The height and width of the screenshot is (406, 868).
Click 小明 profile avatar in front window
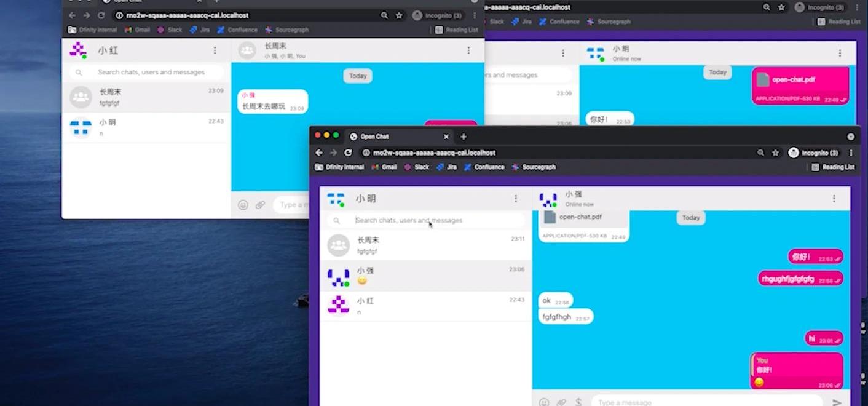(336, 199)
